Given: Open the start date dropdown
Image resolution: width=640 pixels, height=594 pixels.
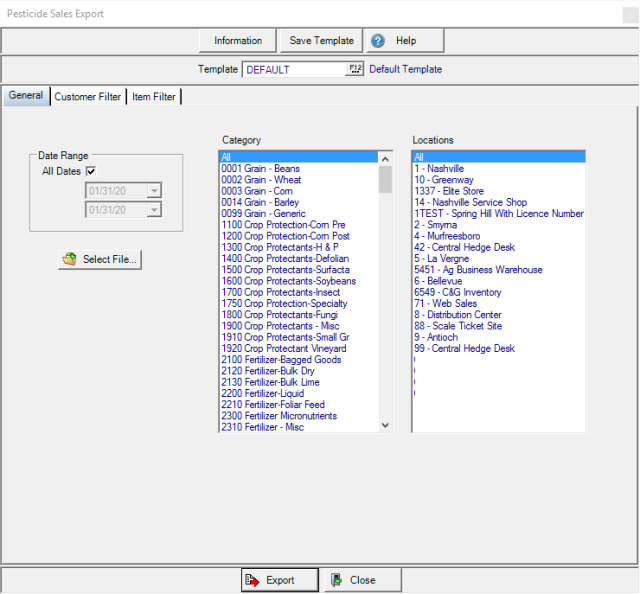Looking at the screenshot, I should pyautogui.click(x=153, y=191).
